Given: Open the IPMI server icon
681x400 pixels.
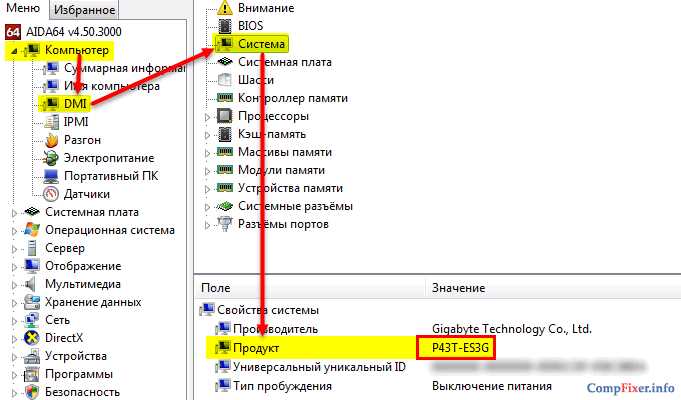Looking at the screenshot, I should 51,122.
